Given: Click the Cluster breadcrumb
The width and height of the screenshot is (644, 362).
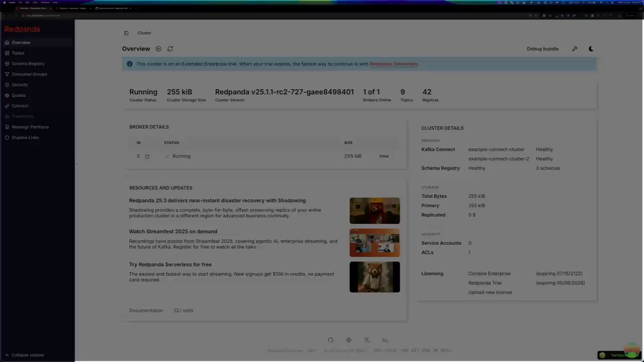Looking at the screenshot, I should tap(144, 33).
